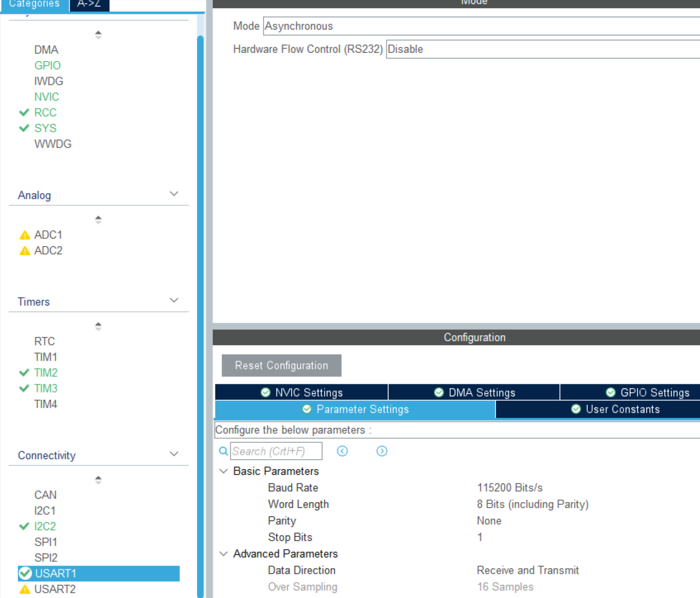700x598 pixels.
Task: Click sort arrows in Analog section
Action: pyautogui.click(x=98, y=220)
